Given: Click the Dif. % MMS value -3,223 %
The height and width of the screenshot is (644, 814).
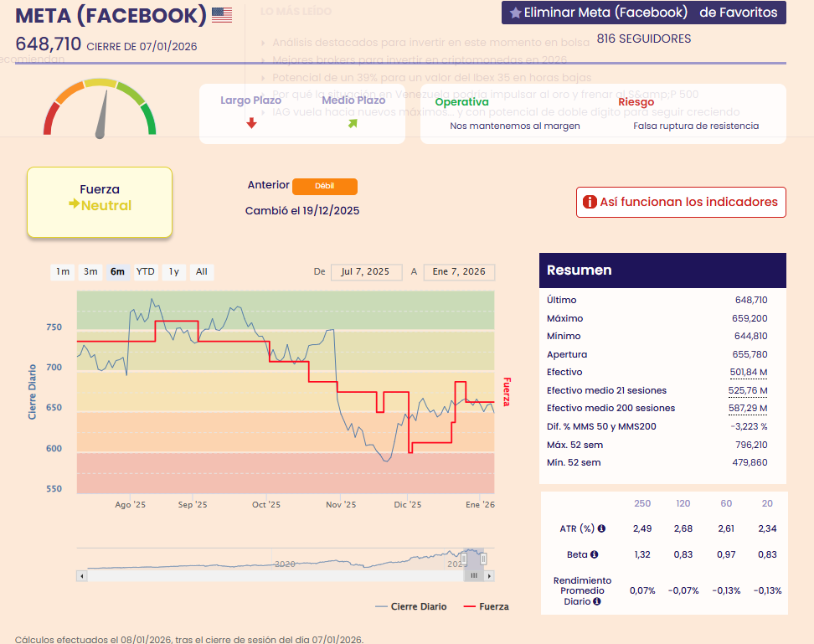Looking at the screenshot, I should pos(749,426).
